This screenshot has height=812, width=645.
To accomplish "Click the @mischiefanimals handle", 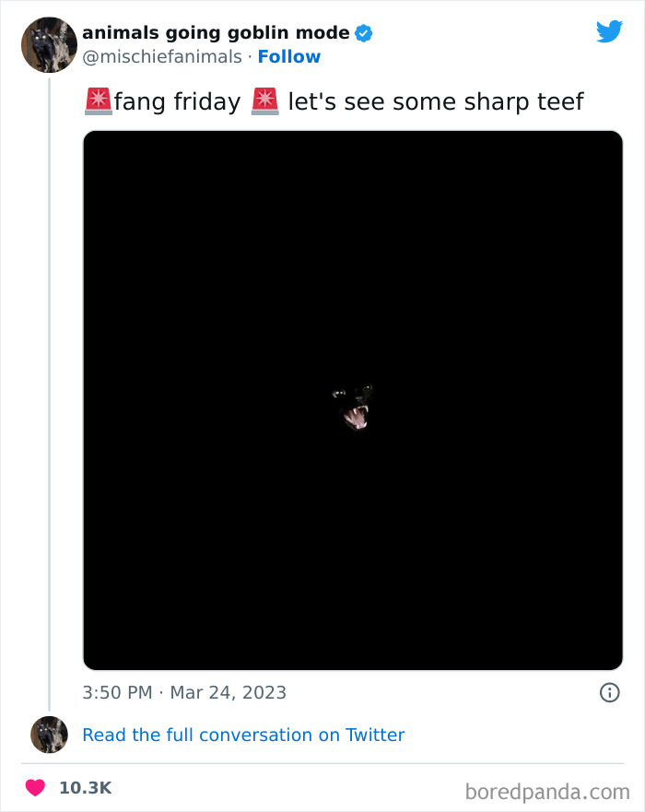I will [x=162, y=57].
